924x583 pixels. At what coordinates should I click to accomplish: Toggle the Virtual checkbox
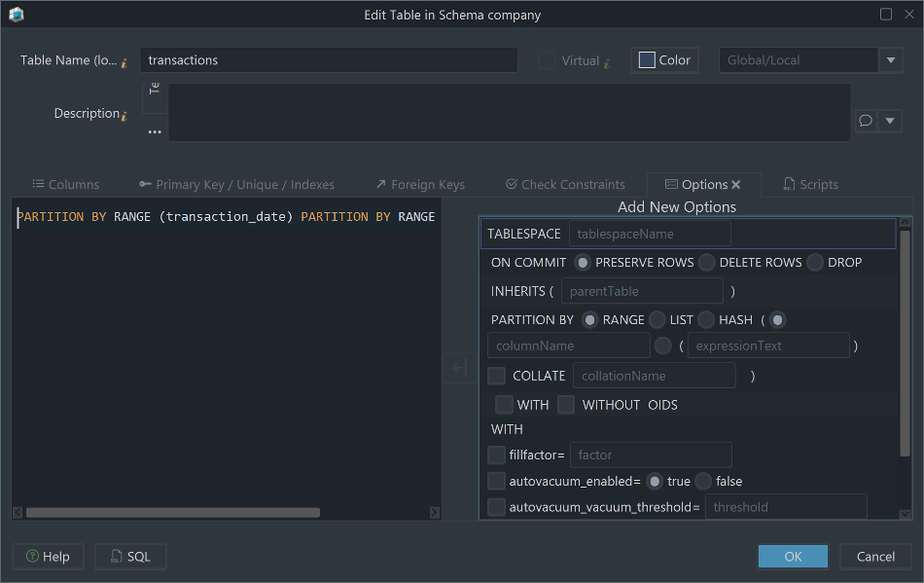pos(547,60)
